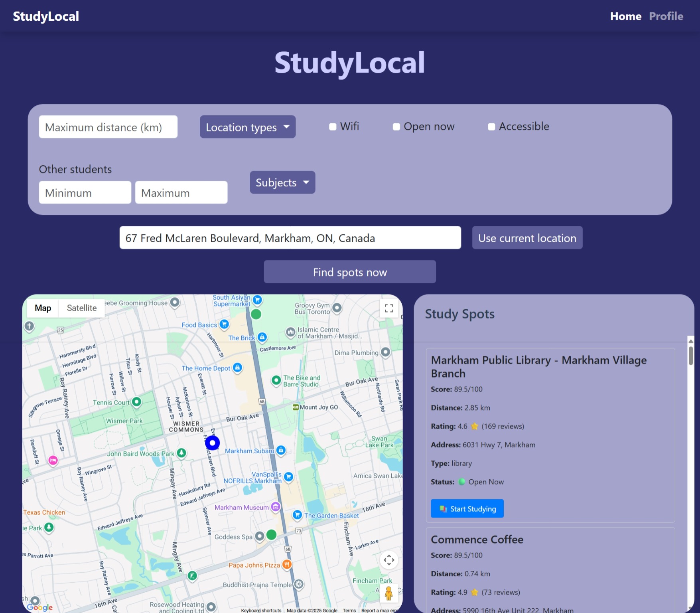The height and width of the screenshot is (613, 700).
Task: Click the Street View pegman icon
Action: click(x=388, y=593)
